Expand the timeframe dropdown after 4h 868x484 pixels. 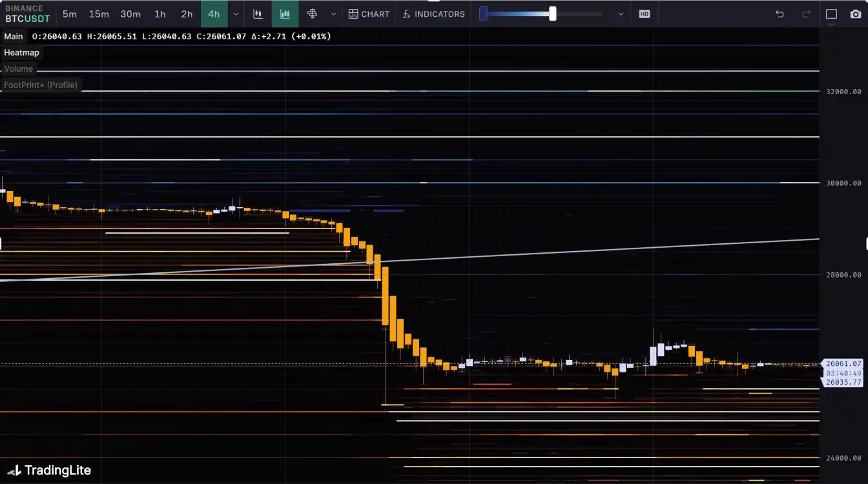tap(236, 14)
